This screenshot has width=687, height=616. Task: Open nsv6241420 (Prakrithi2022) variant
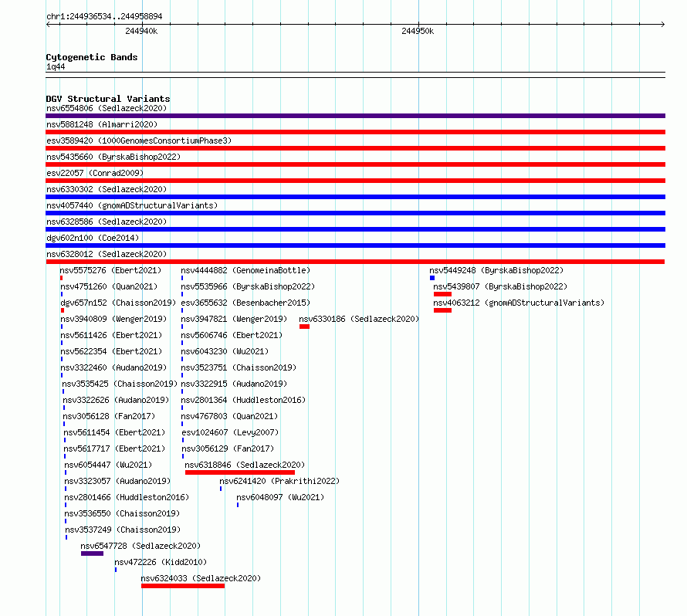click(279, 481)
